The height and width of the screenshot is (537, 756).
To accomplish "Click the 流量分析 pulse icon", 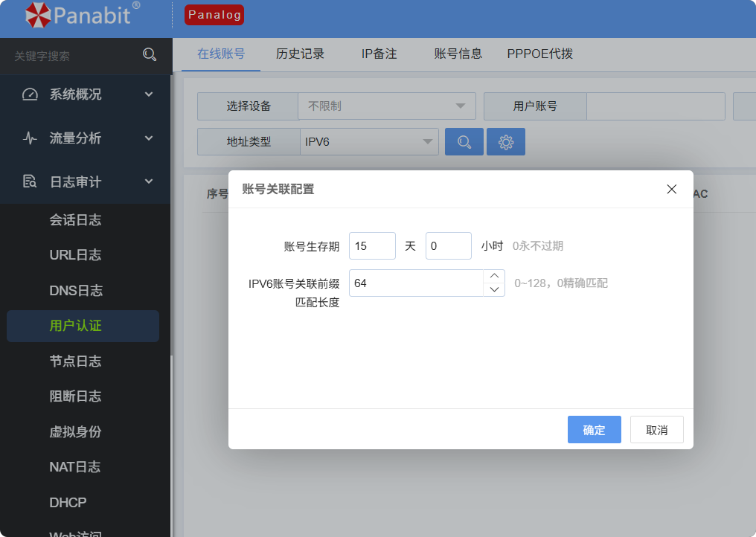I will pos(30,138).
